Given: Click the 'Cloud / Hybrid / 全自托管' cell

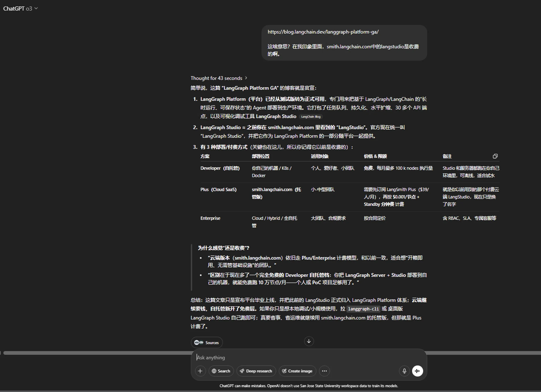Looking at the screenshot, I should tap(275, 222).
